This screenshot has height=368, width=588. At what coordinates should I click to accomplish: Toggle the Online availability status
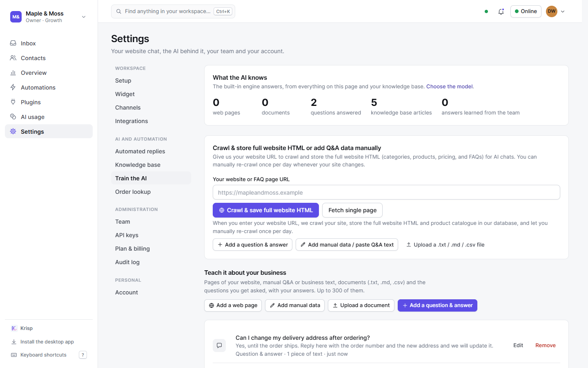pos(526,11)
